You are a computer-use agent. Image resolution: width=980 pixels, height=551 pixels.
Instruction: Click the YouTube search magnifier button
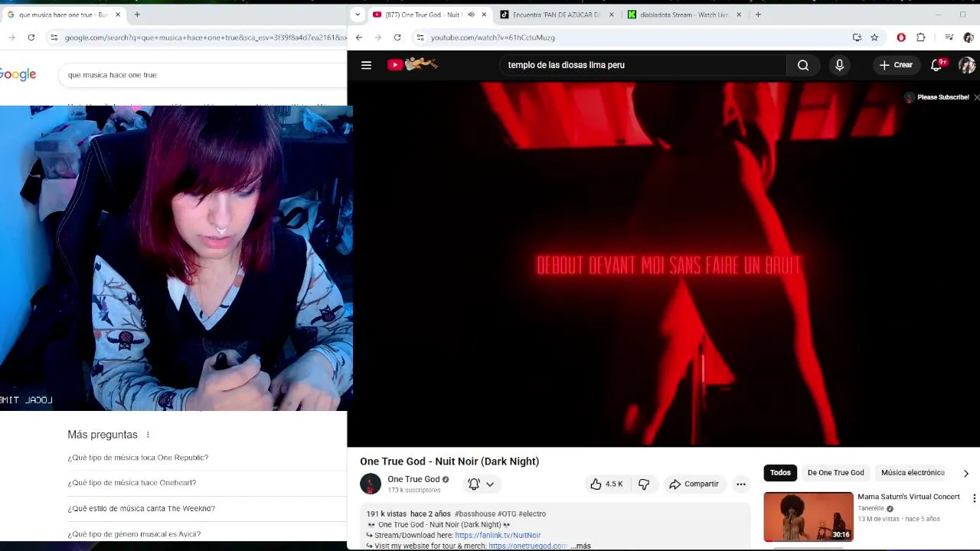pos(803,65)
